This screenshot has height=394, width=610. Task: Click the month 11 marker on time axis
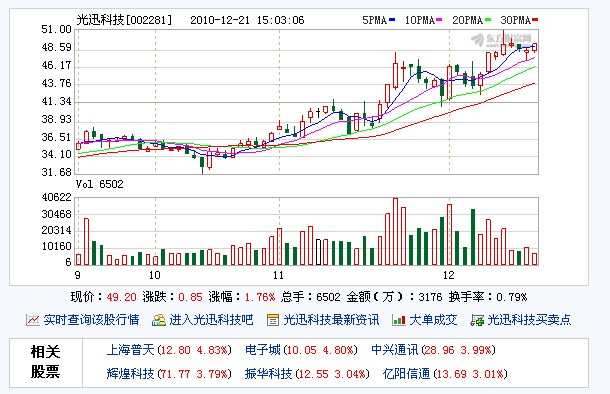[x=278, y=275]
